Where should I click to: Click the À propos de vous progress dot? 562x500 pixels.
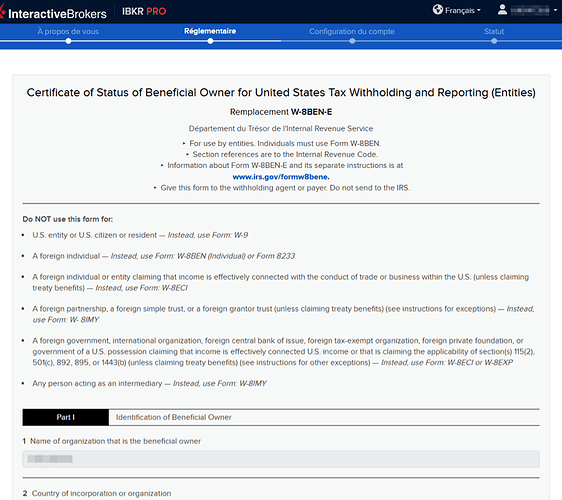[68, 41]
